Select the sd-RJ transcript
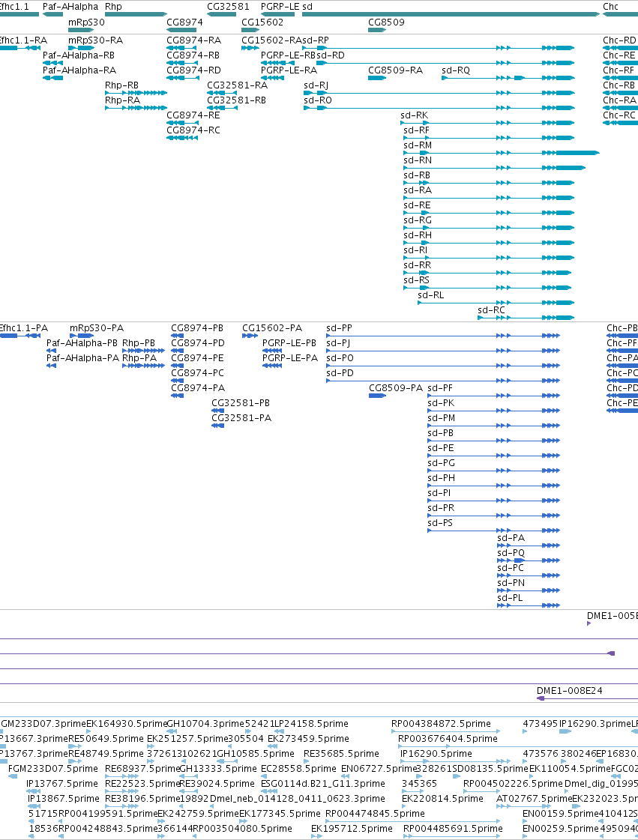The image size is (638, 840). pos(439,93)
